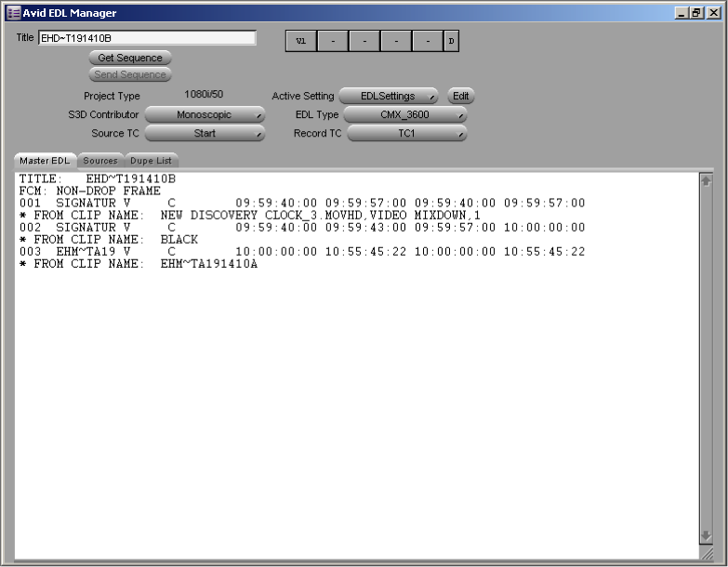Open the Record TC TC1 dropdown
The height and width of the screenshot is (567, 728).
point(406,133)
